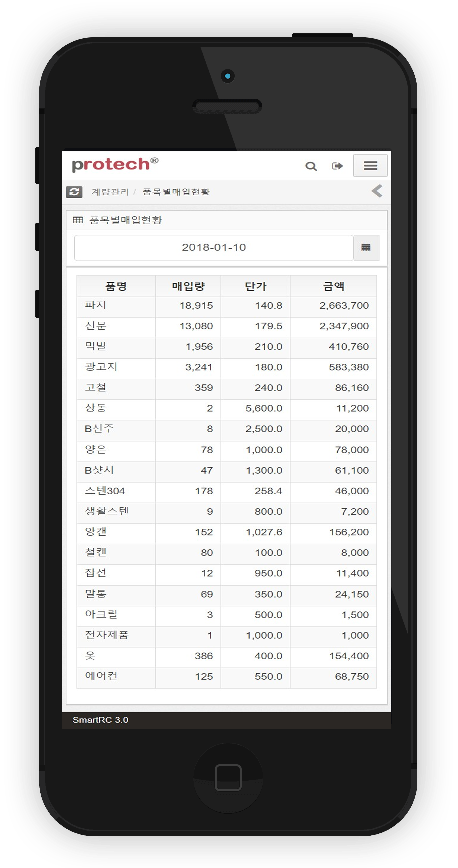Open the hamburger menu button
Image resolution: width=458 pixels, height=868 pixels.
(370, 165)
